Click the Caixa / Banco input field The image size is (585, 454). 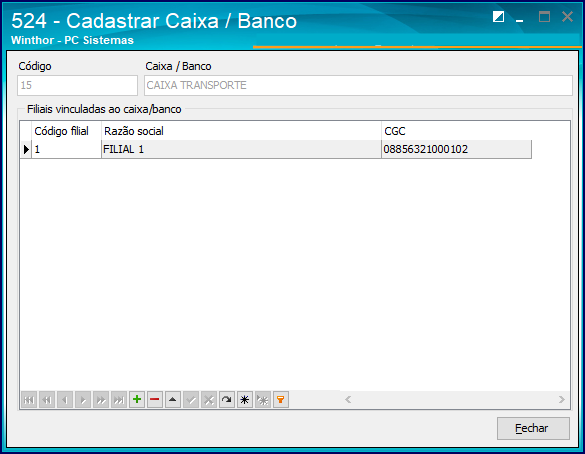[358, 85]
